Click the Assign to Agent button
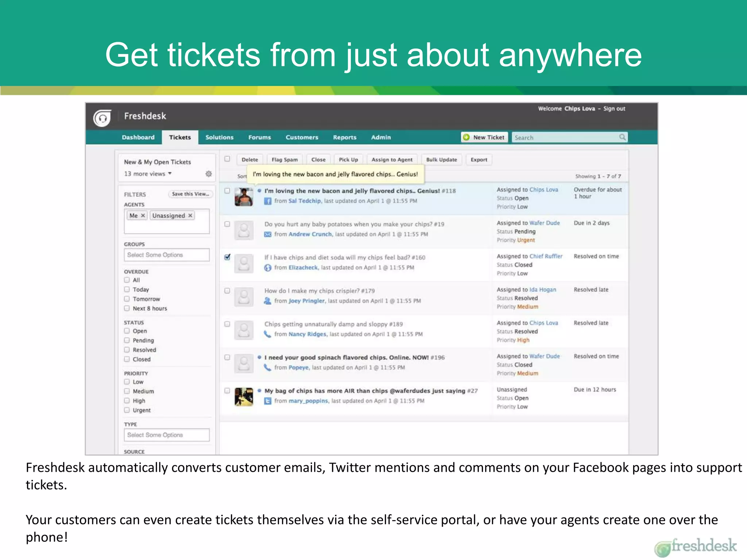 [x=392, y=160]
